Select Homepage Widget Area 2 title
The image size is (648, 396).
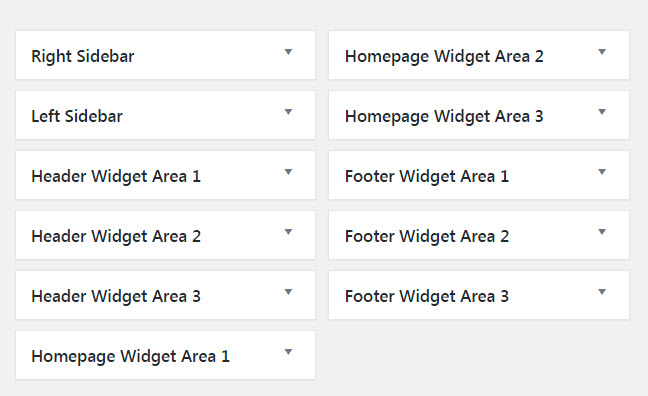[444, 57]
